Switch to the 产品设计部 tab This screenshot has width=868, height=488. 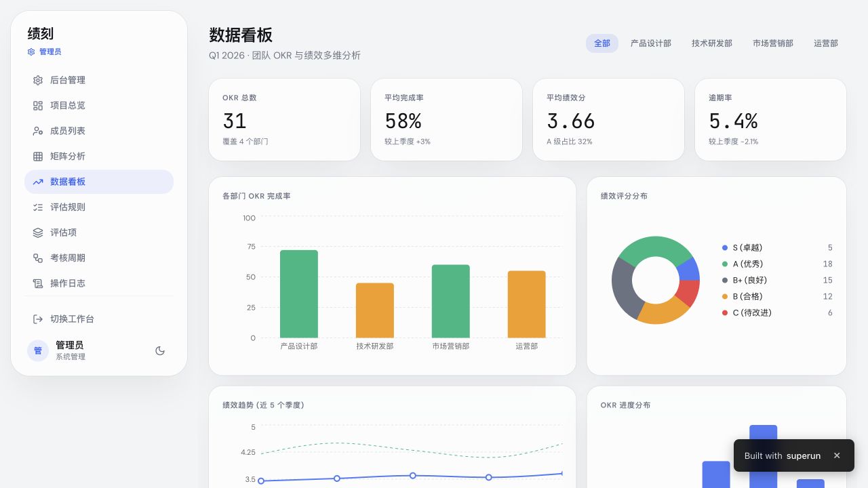pos(651,43)
